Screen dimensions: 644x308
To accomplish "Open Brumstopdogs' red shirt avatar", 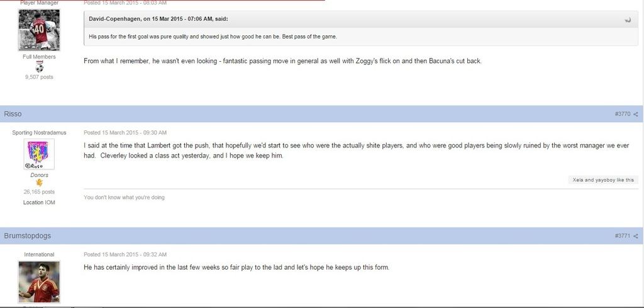I will tap(39, 282).
